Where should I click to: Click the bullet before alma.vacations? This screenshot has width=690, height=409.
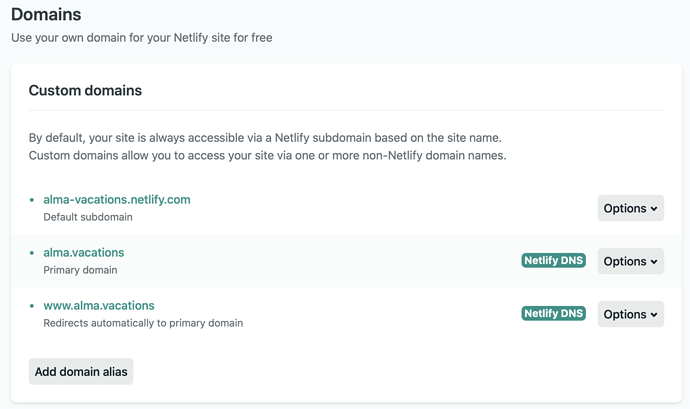(x=32, y=253)
